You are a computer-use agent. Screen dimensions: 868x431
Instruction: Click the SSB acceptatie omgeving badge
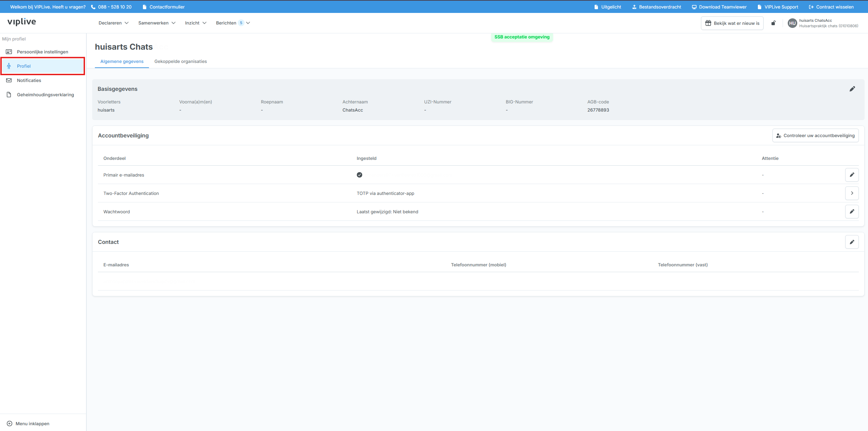(522, 37)
